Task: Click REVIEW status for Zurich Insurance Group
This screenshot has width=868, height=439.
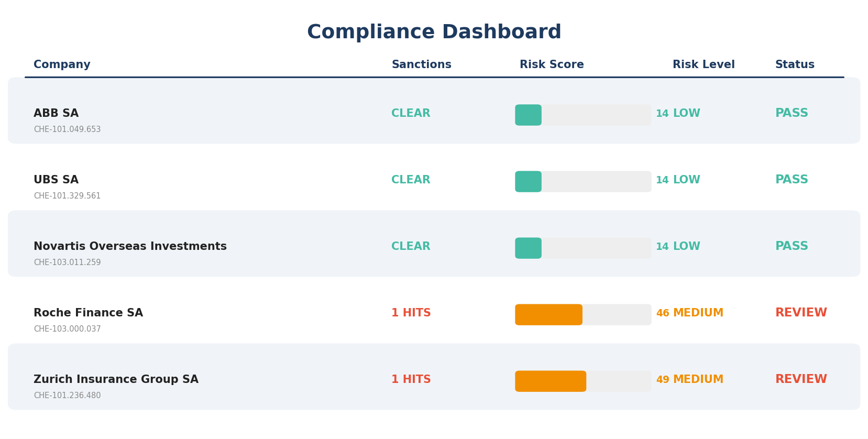Action: pyautogui.click(x=801, y=379)
